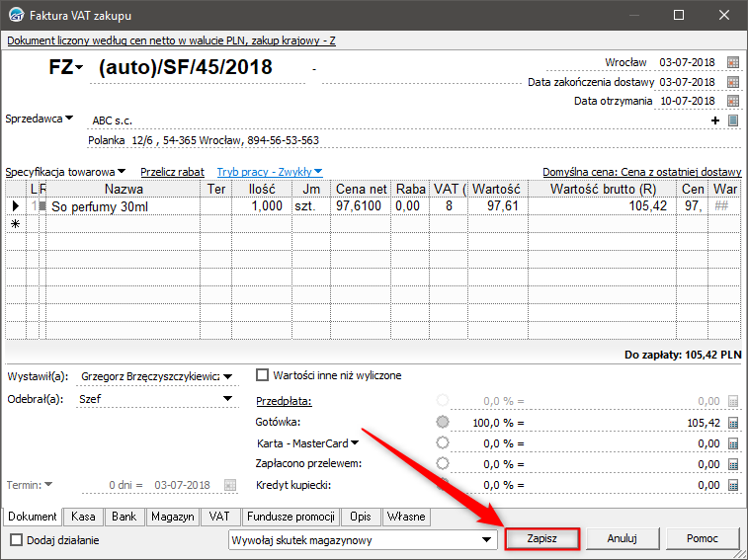This screenshot has width=748, height=560.
Task: Click the Nazwa cell So perfumy 30ml
Action: tap(124, 206)
